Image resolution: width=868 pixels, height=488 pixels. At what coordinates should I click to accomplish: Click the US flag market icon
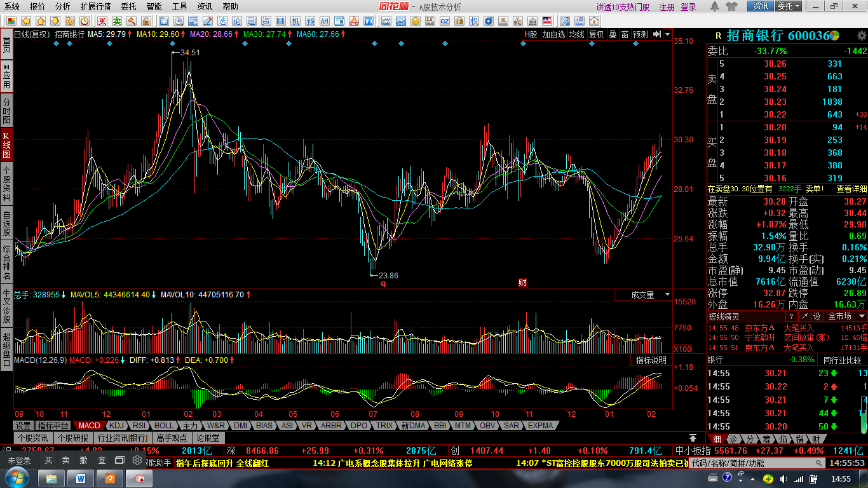(547, 21)
